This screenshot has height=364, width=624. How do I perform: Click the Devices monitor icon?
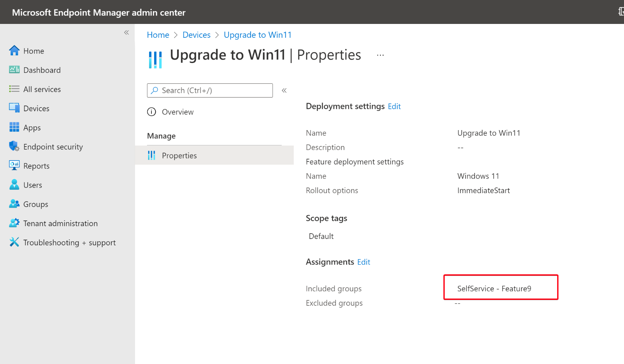[14, 108]
